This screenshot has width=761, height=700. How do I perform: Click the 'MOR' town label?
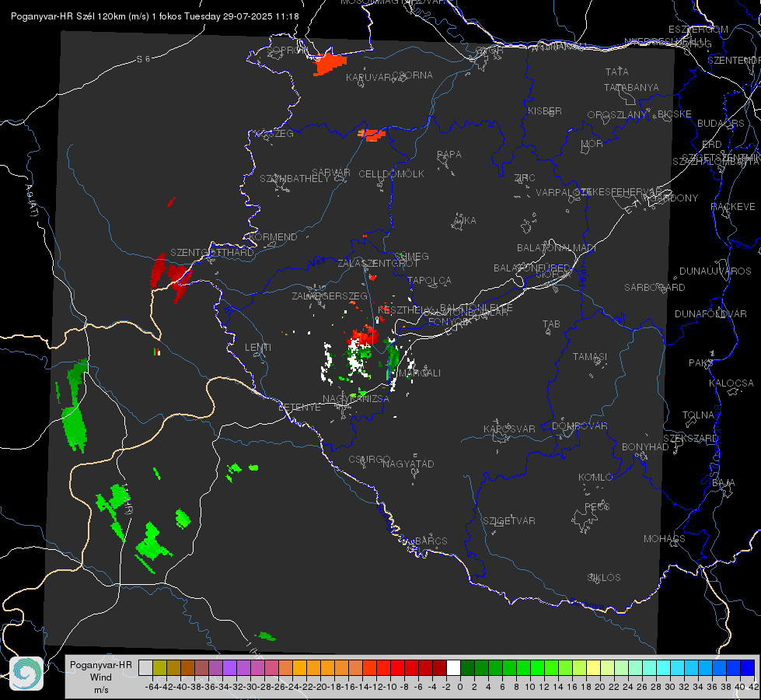(x=592, y=143)
